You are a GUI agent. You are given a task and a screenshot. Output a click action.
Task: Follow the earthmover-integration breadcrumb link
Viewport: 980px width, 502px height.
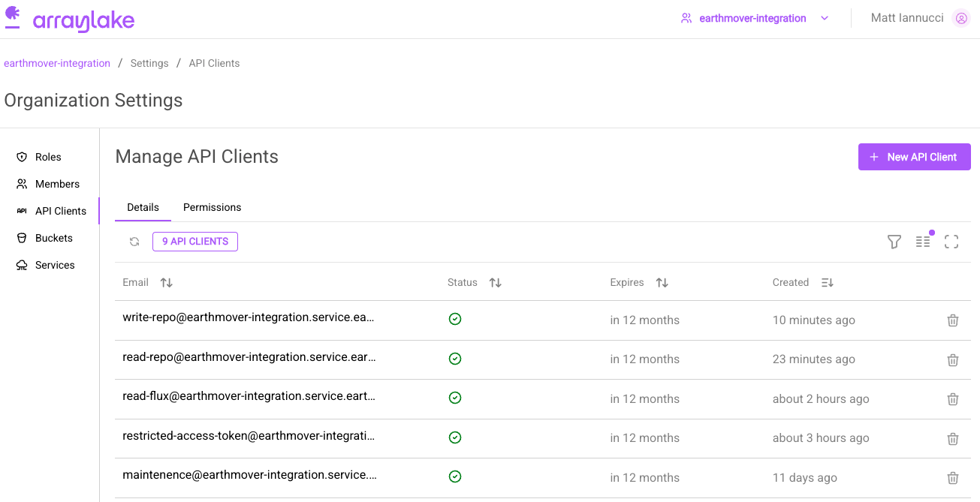(57, 63)
